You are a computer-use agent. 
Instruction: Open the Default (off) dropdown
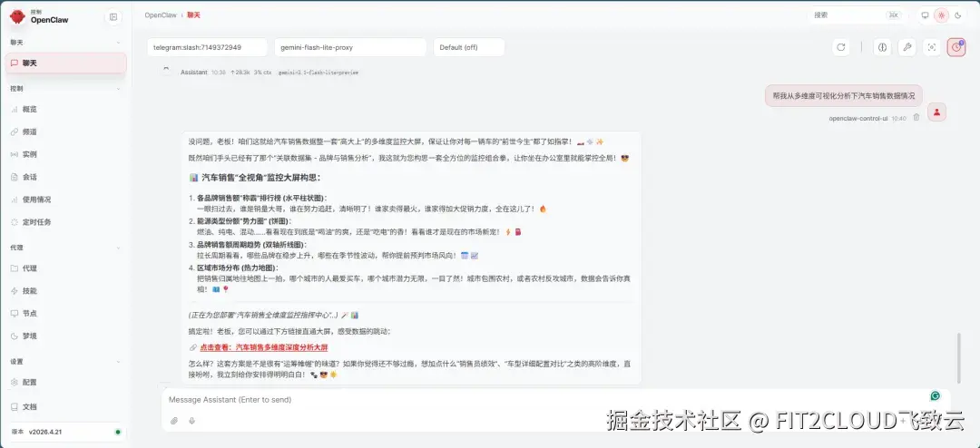(469, 47)
